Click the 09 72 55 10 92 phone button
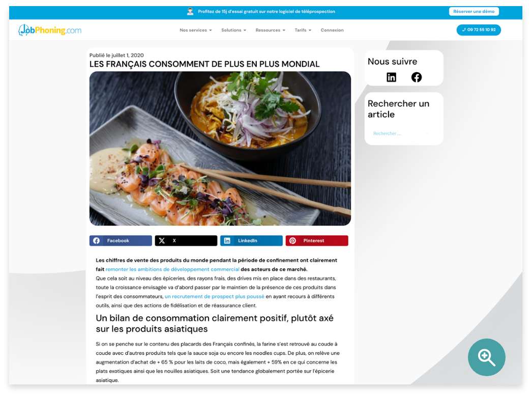Screen dimensions: 532x397 pos(479,30)
